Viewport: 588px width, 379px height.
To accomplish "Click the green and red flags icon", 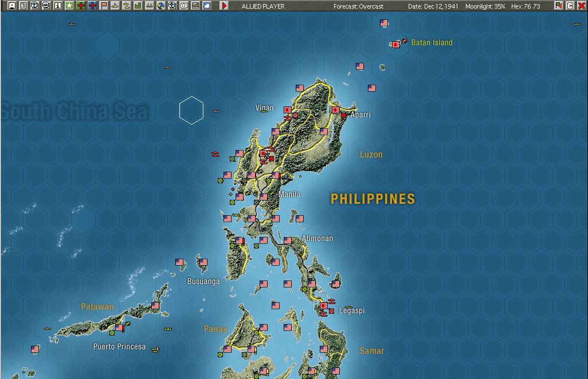I will point(559,6).
